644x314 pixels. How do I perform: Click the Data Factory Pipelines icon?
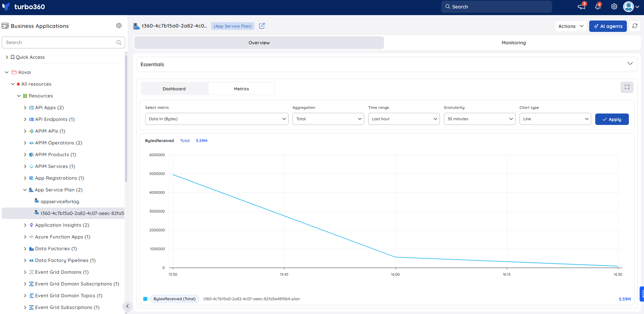(x=31, y=260)
